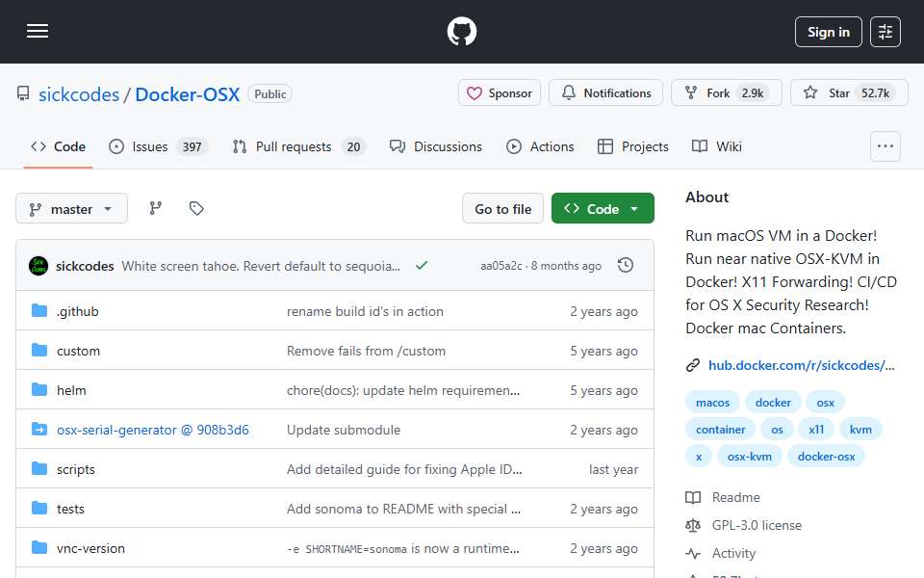This screenshot has width=924, height=578.
Task: Expand the additional navigation options ellipsis
Action: [885, 146]
